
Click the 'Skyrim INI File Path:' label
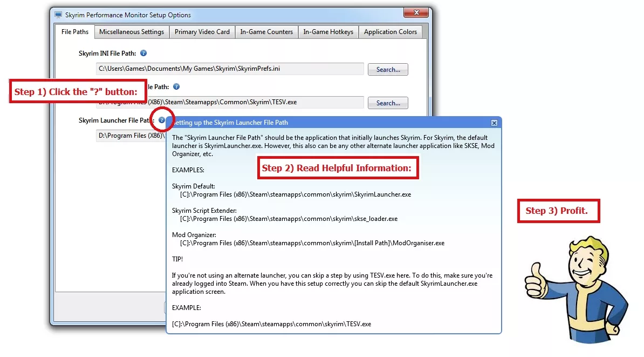[x=107, y=53]
